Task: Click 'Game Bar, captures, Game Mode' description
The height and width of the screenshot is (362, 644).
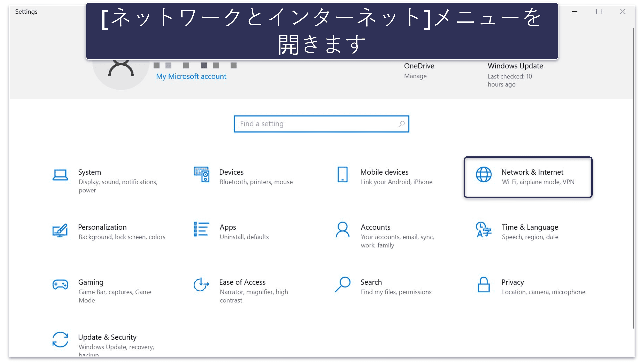Action: [115, 296]
